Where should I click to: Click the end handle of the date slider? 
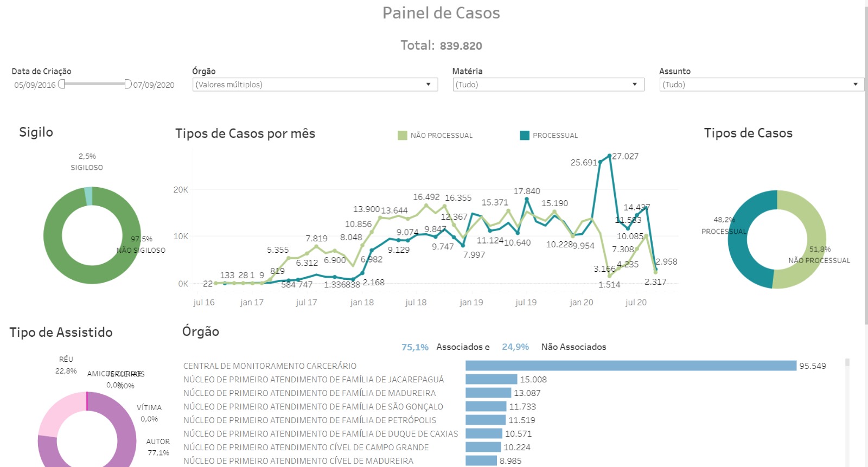(x=128, y=84)
